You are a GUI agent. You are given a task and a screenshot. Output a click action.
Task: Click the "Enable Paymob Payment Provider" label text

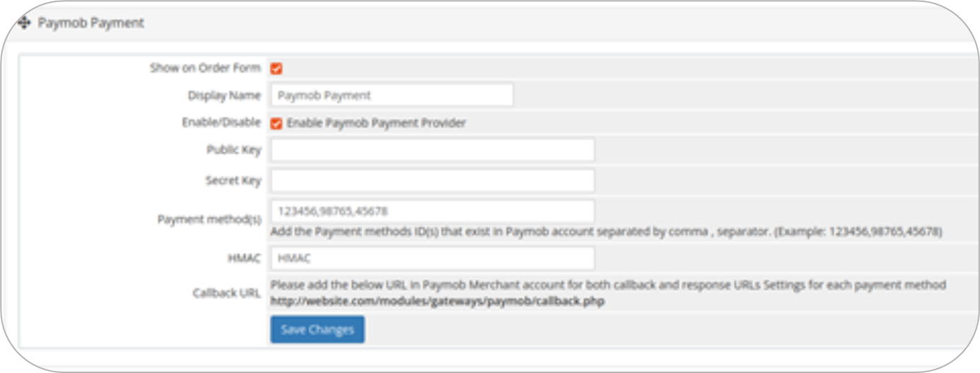point(375,124)
